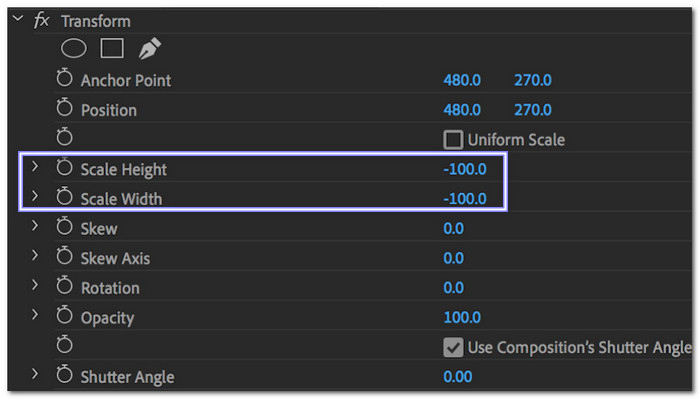
Task: Click the Opacity value 100.0
Action: pyautogui.click(x=462, y=317)
